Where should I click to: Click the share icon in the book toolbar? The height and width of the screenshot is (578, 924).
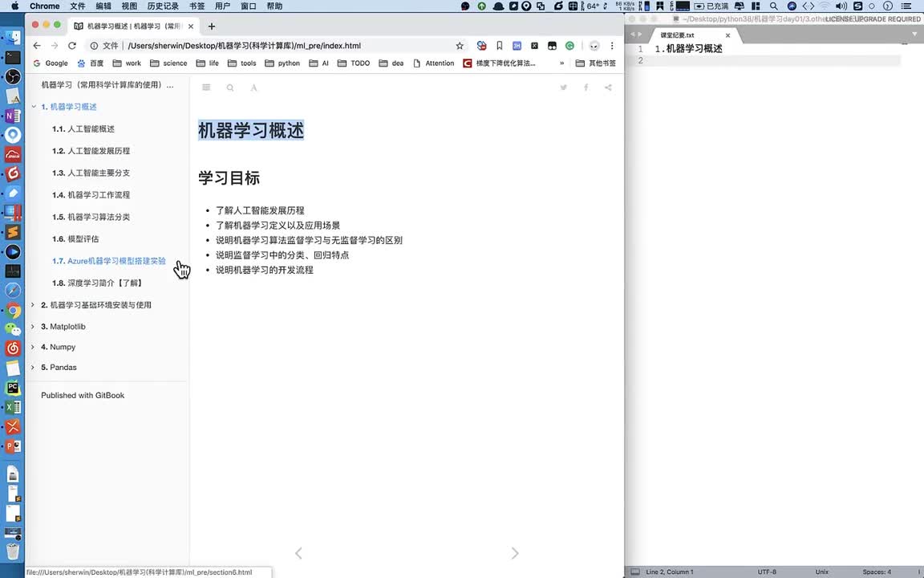pos(608,88)
